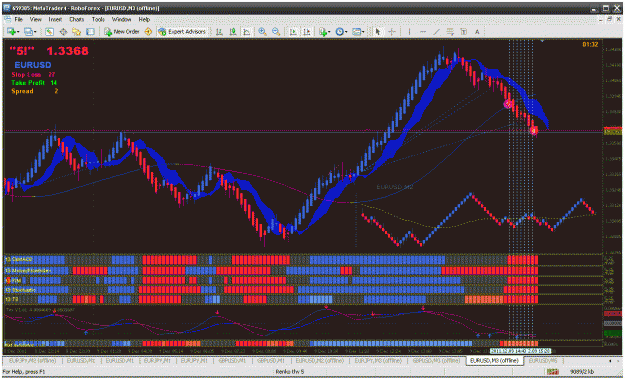Zoom in on the chart
The width and height of the screenshot is (625, 378).
pyautogui.click(x=262, y=32)
